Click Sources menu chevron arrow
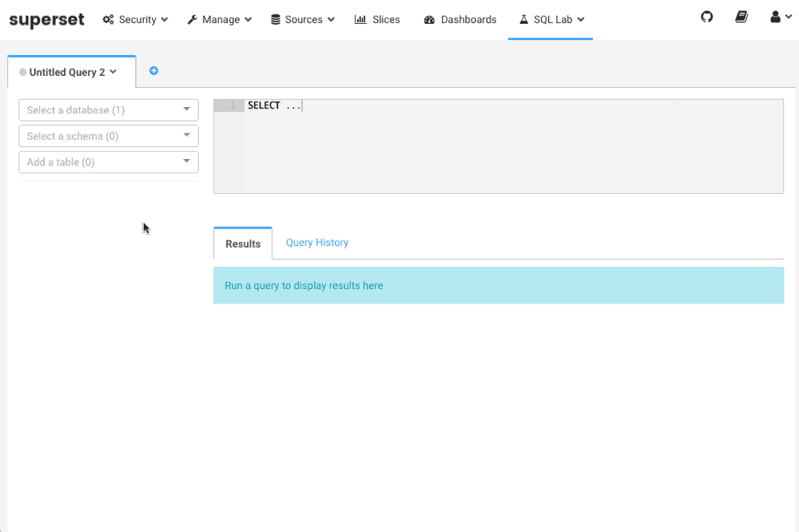Image resolution: width=799 pixels, height=532 pixels. pyautogui.click(x=332, y=19)
